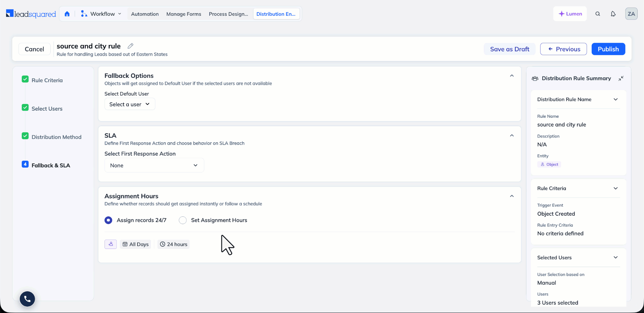
Task: Open the First Response Action None dropdown
Action: [x=154, y=165]
